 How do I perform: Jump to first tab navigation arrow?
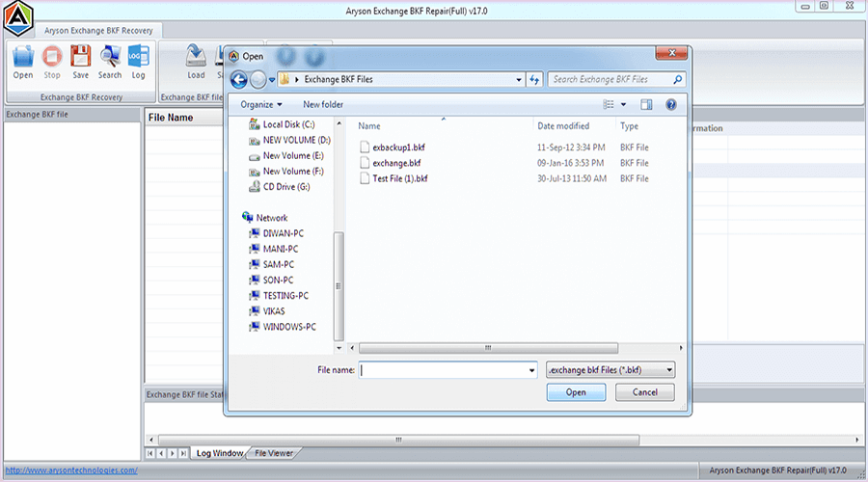[x=150, y=453]
